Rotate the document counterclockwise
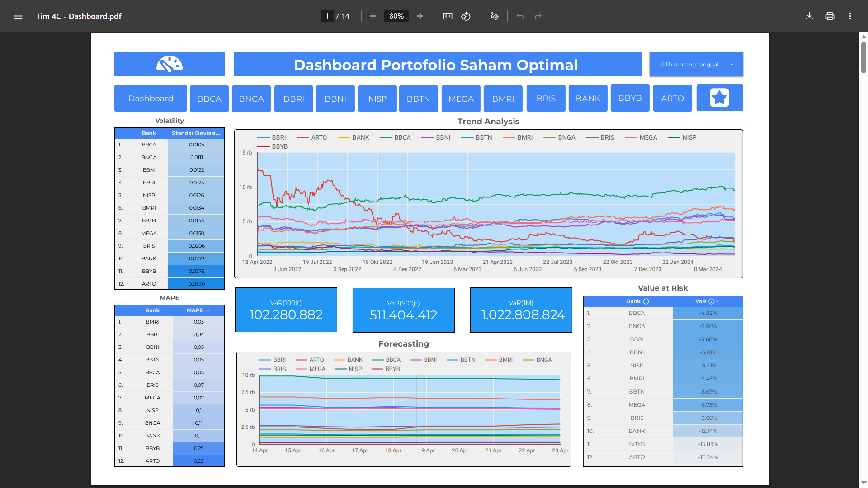Viewport: 868px width, 488px height. pos(466,16)
